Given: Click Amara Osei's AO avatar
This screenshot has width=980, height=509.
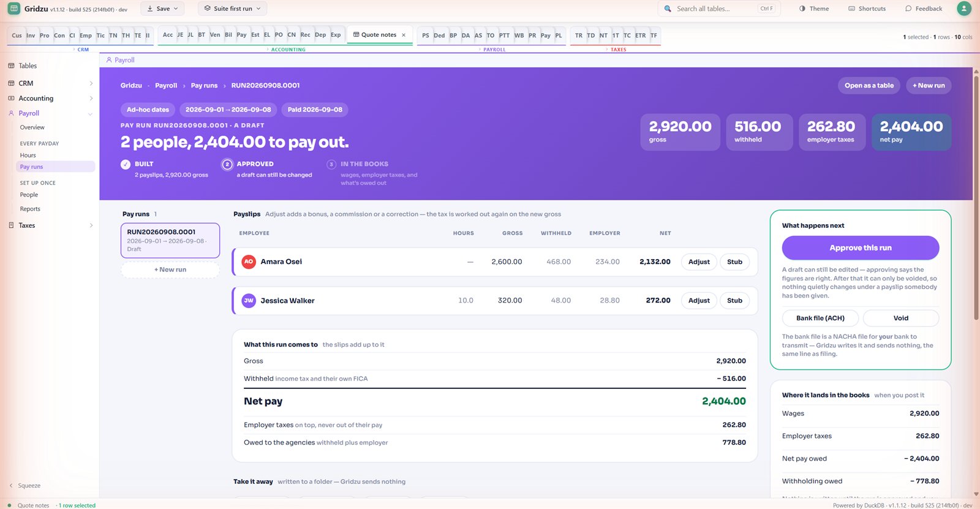Looking at the screenshot, I should pyautogui.click(x=249, y=262).
